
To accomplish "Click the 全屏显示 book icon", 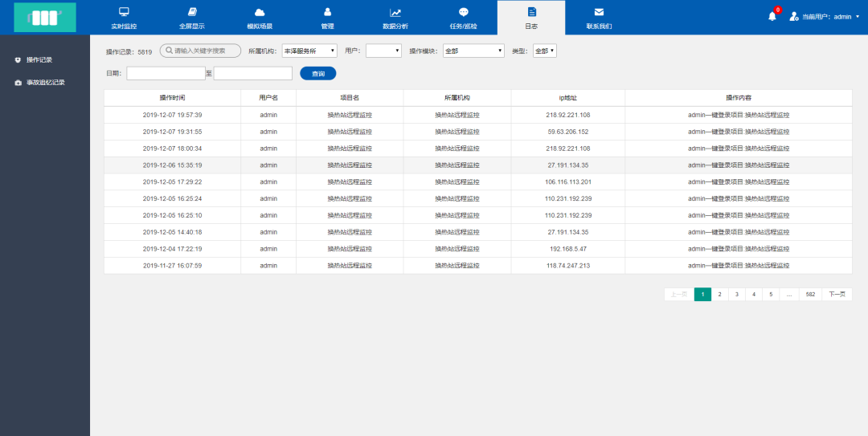I will click(x=191, y=12).
